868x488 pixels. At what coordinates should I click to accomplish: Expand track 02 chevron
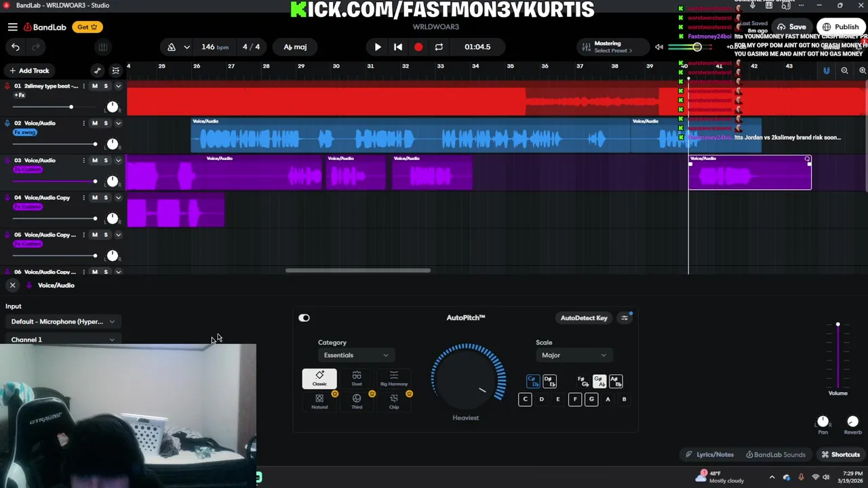[118, 123]
